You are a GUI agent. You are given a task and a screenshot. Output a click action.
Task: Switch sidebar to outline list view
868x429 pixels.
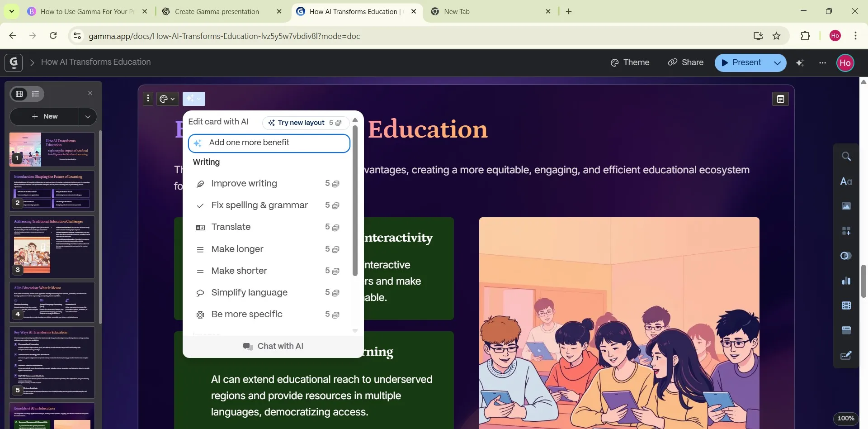click(x=36, y=94)
